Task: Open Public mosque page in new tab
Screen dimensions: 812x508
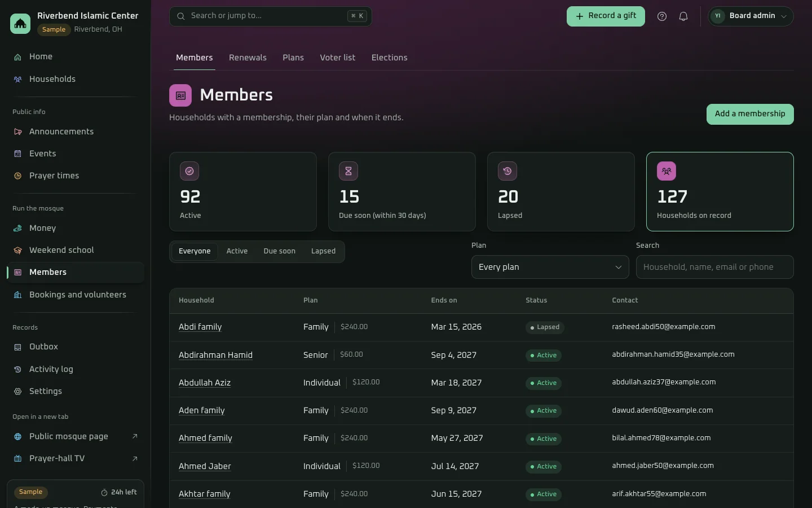Action: 76,436
